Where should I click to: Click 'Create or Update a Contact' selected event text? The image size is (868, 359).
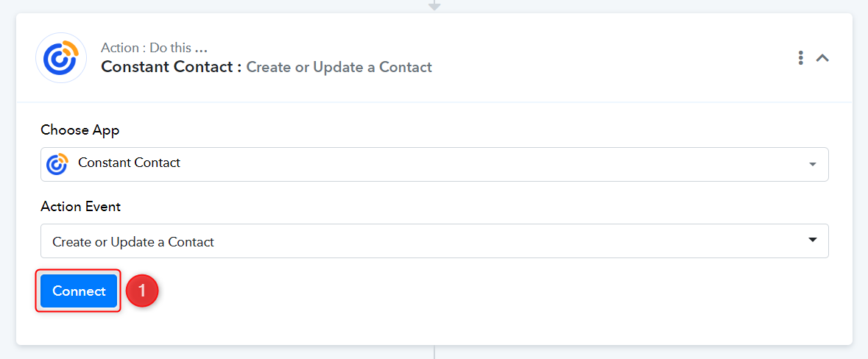[x=133, y=242]
